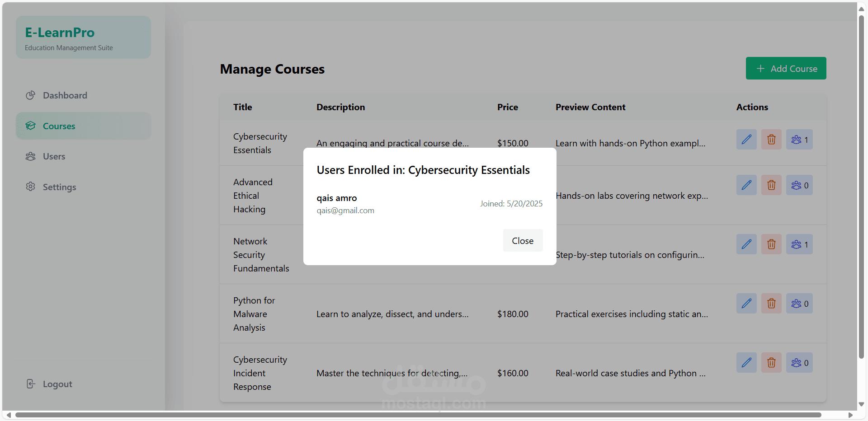
Task: Click preview 'Step-by-step tutorials on configurin...'
Action: pos(630,255)
